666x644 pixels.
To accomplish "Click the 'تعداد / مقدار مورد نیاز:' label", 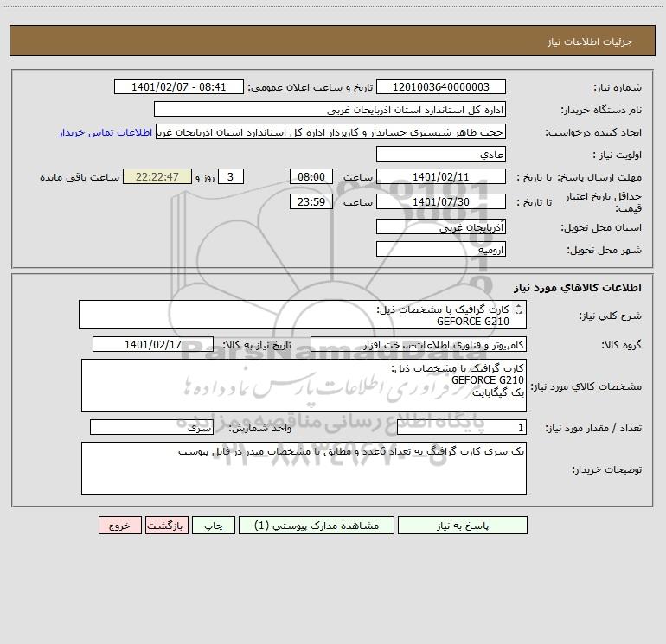I will click(x=593, y=429).
